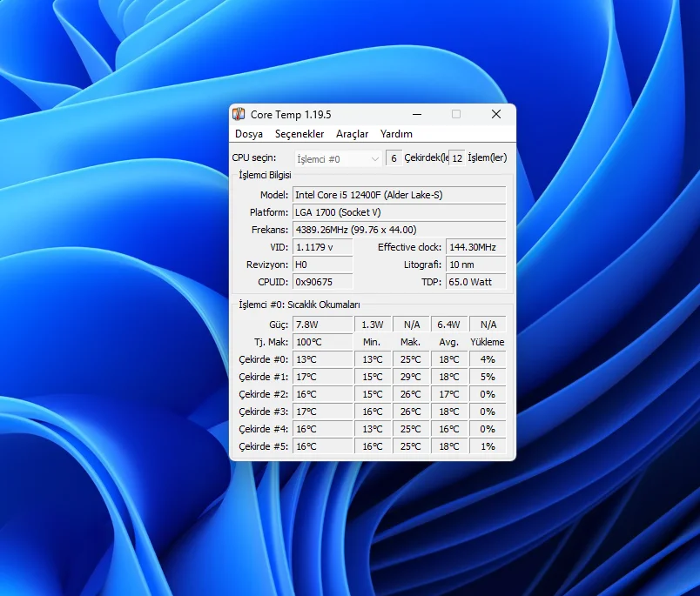Click the power reading 6.4W
The image size is (700, 596).
448,325
